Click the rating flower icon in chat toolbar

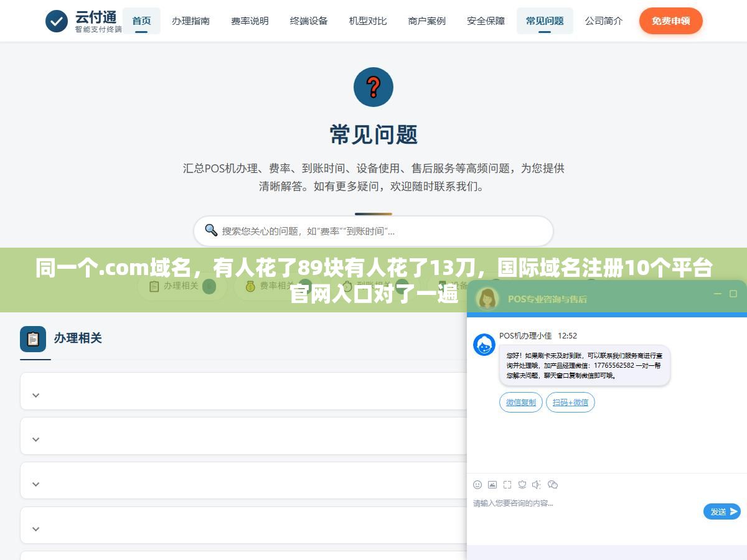tap(522, 485)
